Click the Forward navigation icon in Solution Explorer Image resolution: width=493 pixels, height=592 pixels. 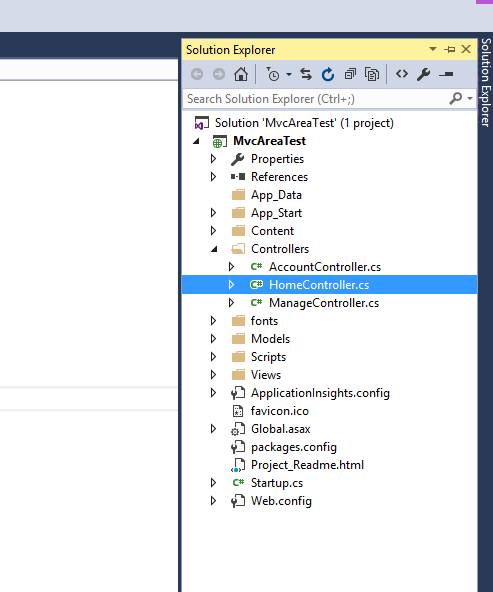[219, 74]
